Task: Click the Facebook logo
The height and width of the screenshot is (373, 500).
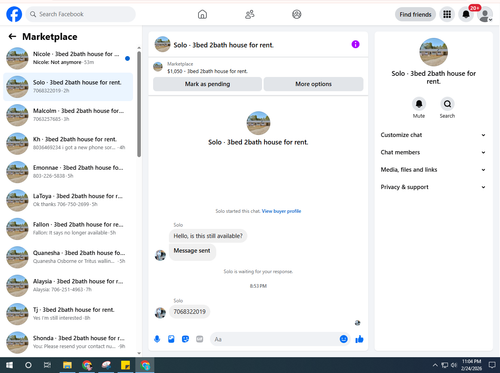Action: [x=14, y=14]
